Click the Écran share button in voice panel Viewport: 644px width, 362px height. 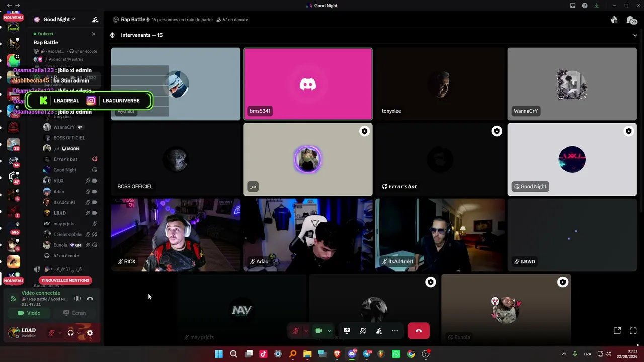(74, 313)
